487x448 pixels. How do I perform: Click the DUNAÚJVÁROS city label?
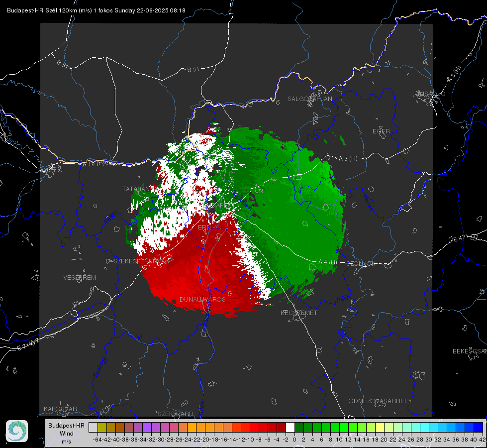tap(202, 299)
